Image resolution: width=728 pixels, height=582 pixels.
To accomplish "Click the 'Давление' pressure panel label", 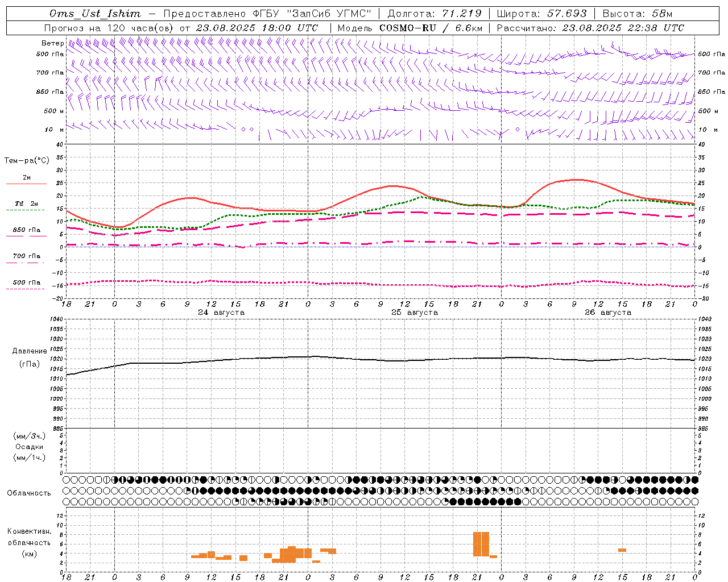I will click(x=30, y=351).
